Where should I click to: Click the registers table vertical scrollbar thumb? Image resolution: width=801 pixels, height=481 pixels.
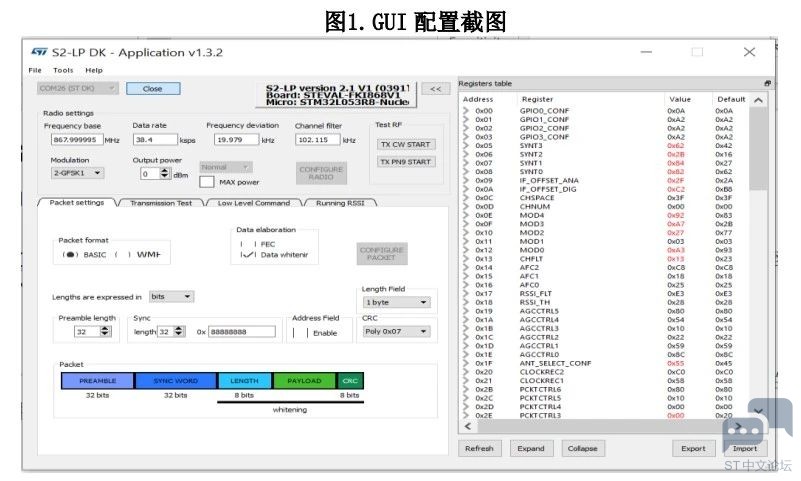tap(758, 148)
